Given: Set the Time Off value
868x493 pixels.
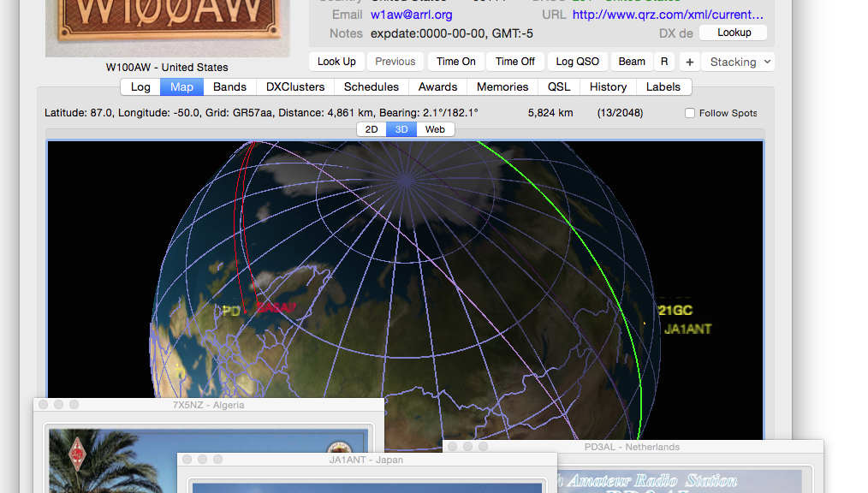Looking at the screenshot, I should [x=514, y=62].
